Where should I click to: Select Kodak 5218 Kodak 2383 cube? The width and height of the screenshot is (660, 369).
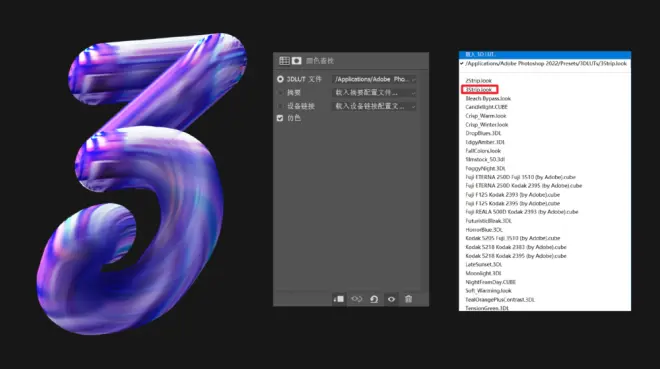click(516, 247)
